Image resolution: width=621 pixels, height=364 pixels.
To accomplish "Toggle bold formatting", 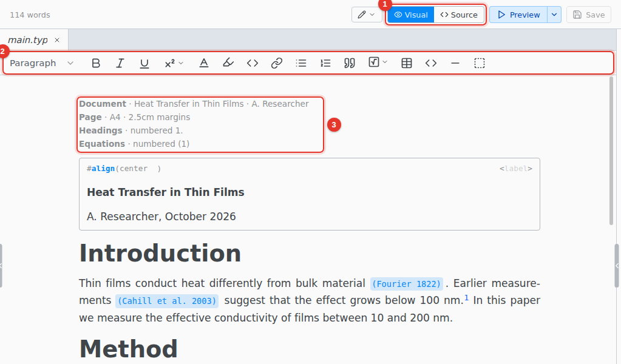I will click(96, 63).
